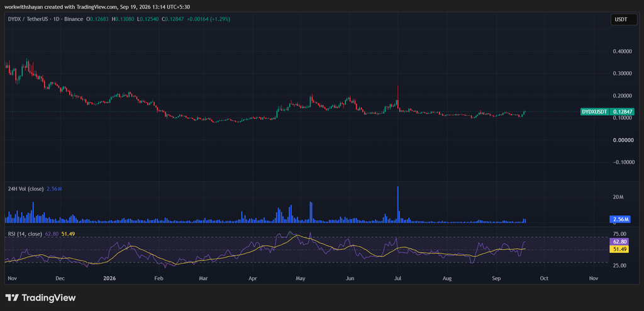644x311 pixels.
Task: Click the Dec label on time axis
Action: (x=60, y=278)
